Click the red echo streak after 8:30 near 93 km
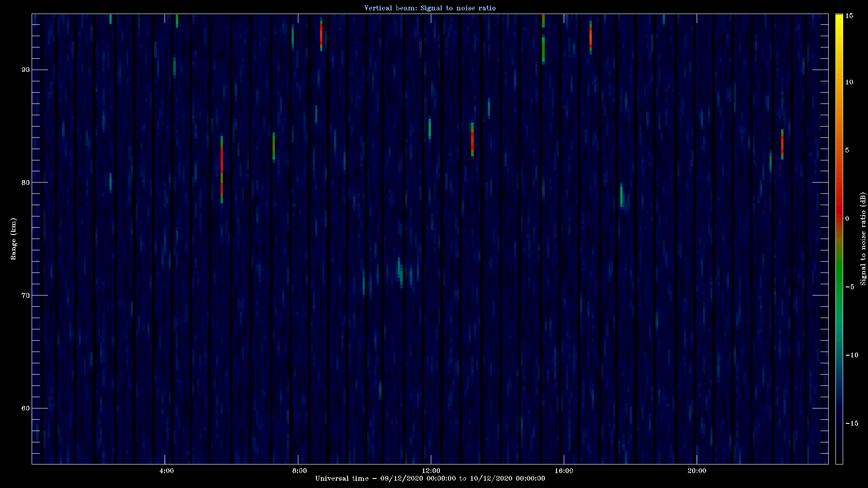Image resolution: width=868 pixels, height=488 pixels. 321,34
